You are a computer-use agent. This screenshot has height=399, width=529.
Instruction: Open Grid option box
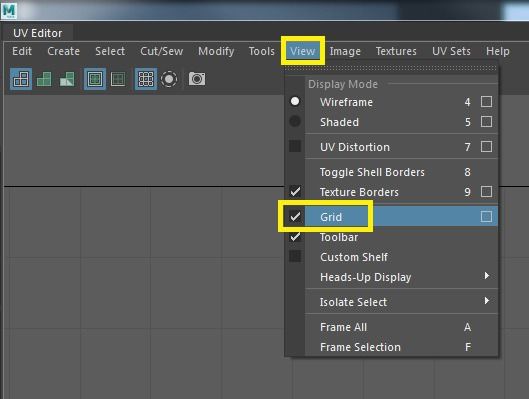(x=486, y=217)
